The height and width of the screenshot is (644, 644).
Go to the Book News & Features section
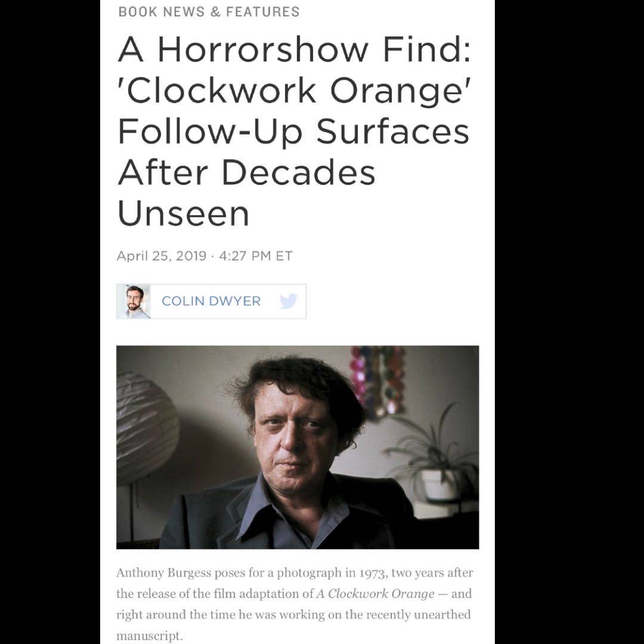tap(209, 11)
